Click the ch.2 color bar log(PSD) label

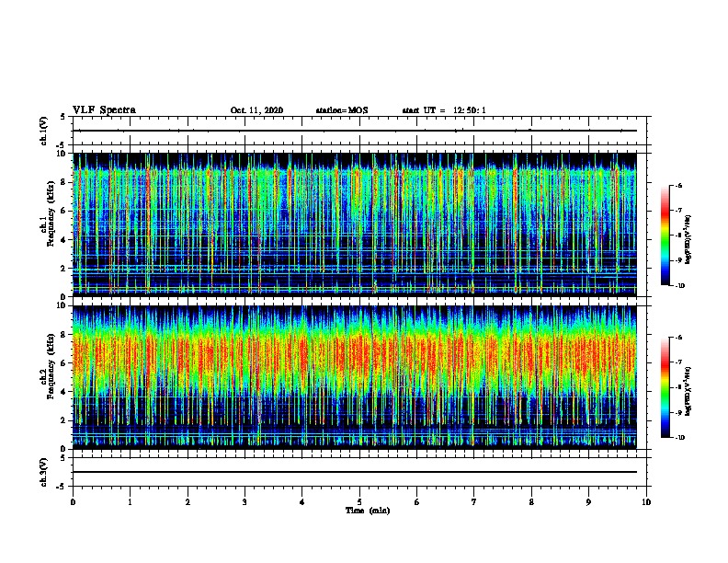(688, 392)
